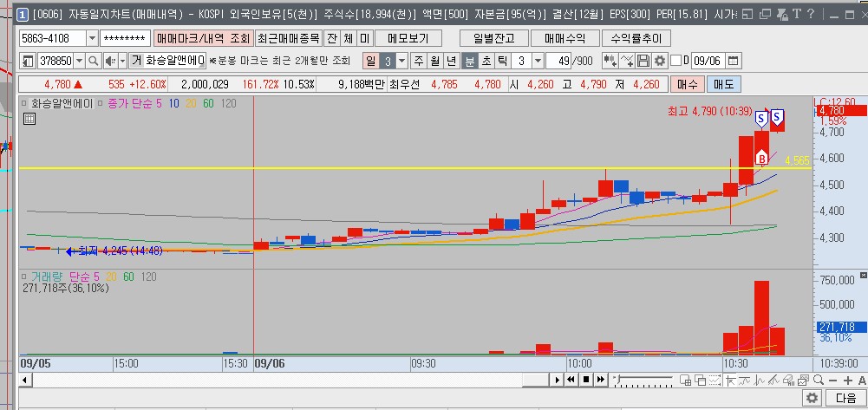Click the red 매수 buy button
The width and height of the screenshot is (868, 410).
coord(688,85)
